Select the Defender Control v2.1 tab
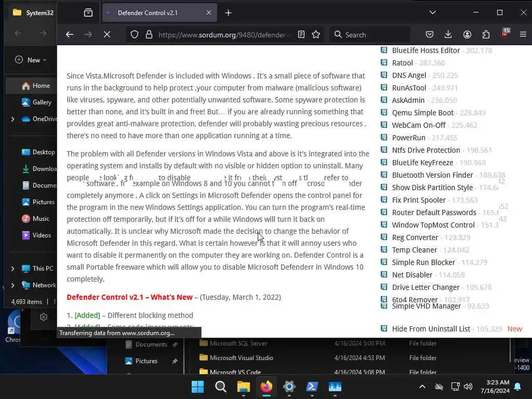 tap(159, 13)
